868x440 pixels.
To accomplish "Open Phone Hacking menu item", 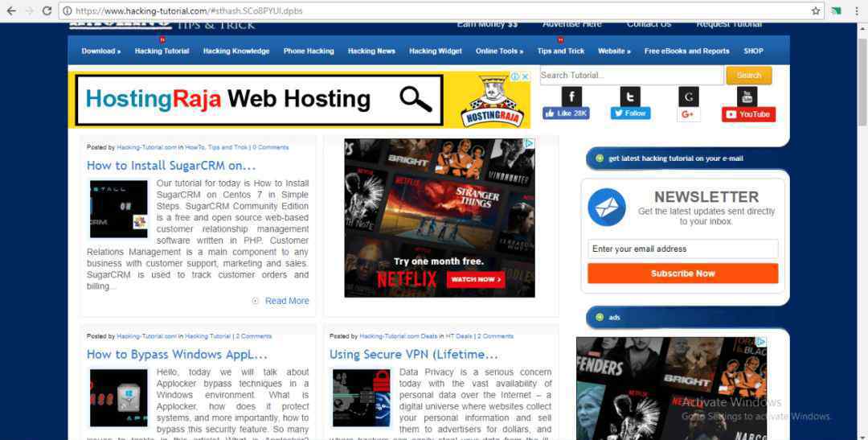I will coord(309,51).
